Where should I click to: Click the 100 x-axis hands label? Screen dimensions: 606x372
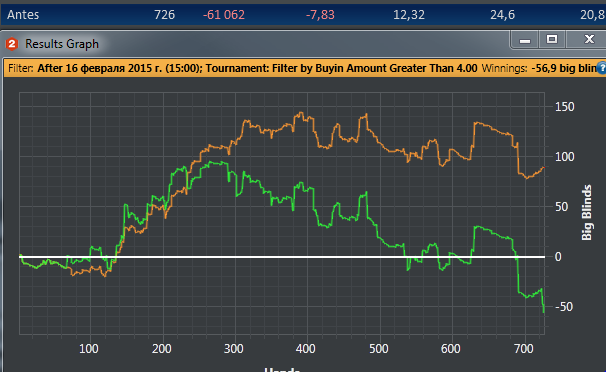89,349
